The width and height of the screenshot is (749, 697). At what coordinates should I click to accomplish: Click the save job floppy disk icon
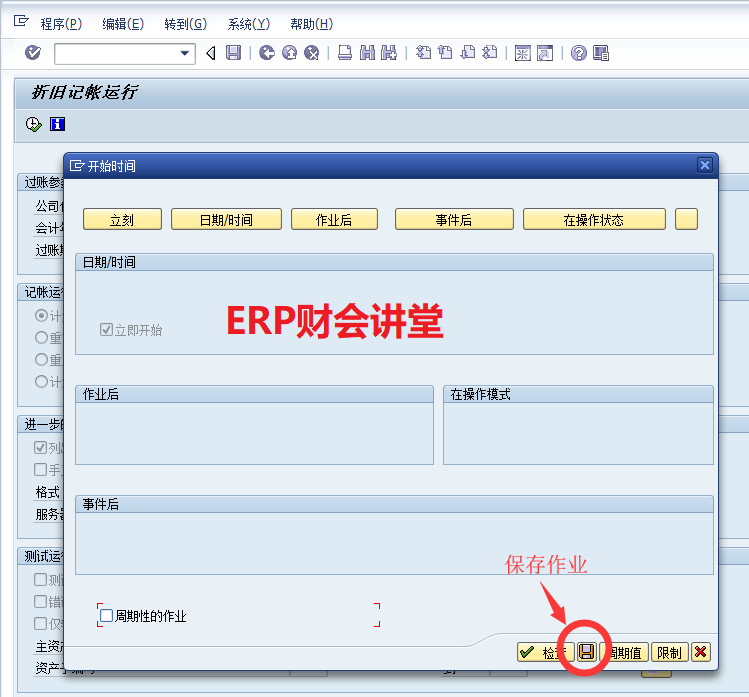pos(587,652)
